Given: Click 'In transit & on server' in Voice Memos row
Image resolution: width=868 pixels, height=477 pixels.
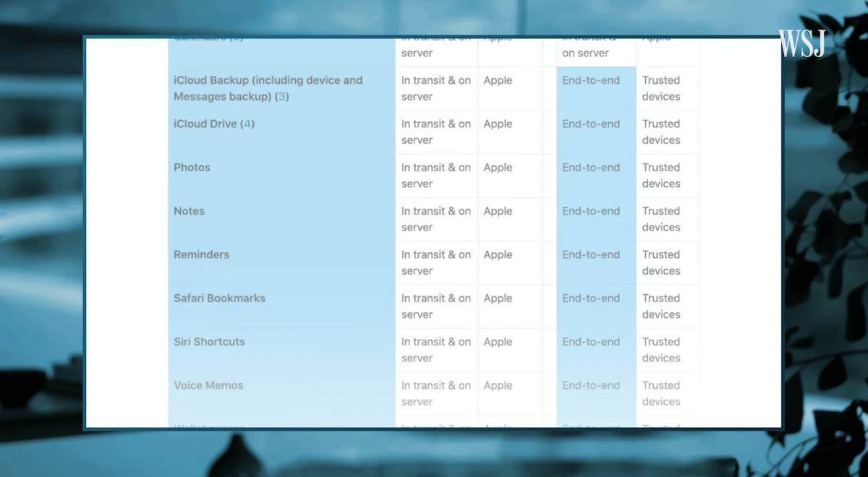Looking at the screenshot, I should [x=436, y=393].
